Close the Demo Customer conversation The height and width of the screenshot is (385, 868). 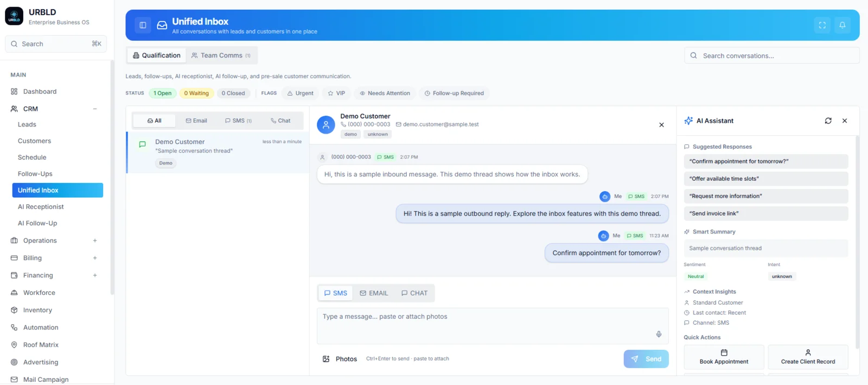pos(661,125)
